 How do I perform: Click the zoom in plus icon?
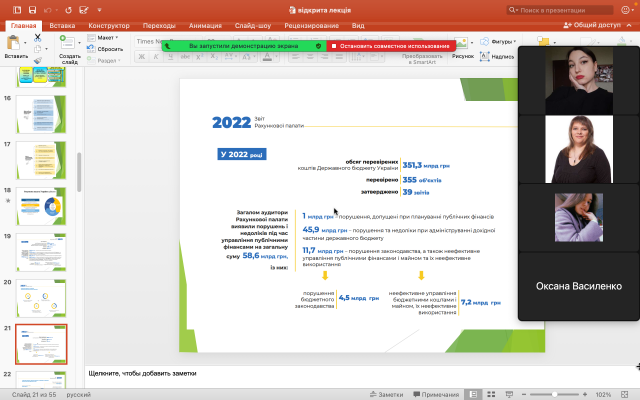(x=585, y=394)
